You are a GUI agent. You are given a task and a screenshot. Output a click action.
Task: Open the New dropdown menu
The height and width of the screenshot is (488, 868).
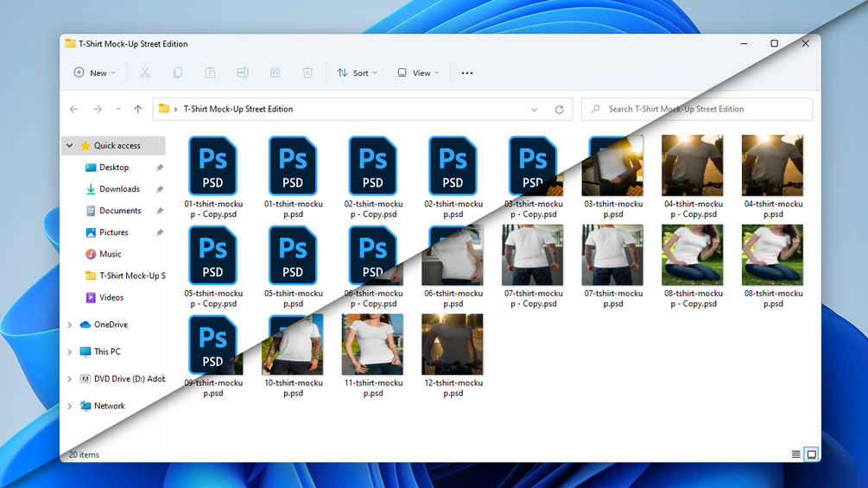tap(95, 73)
